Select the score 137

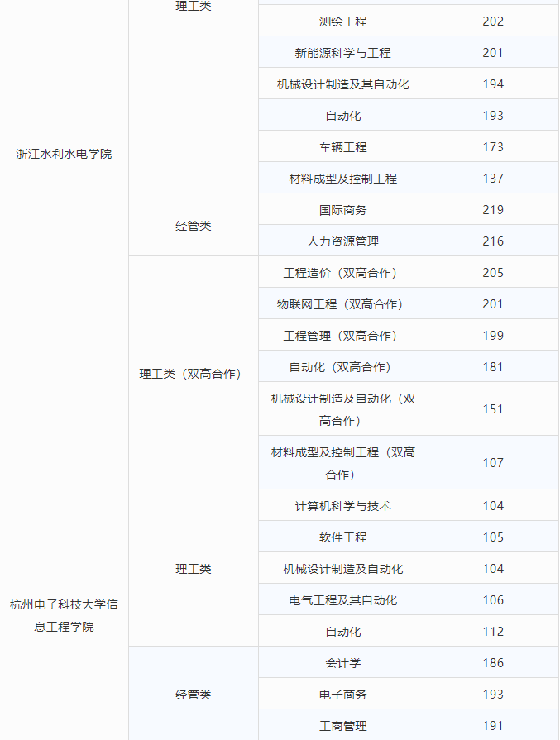click(493, 179)
